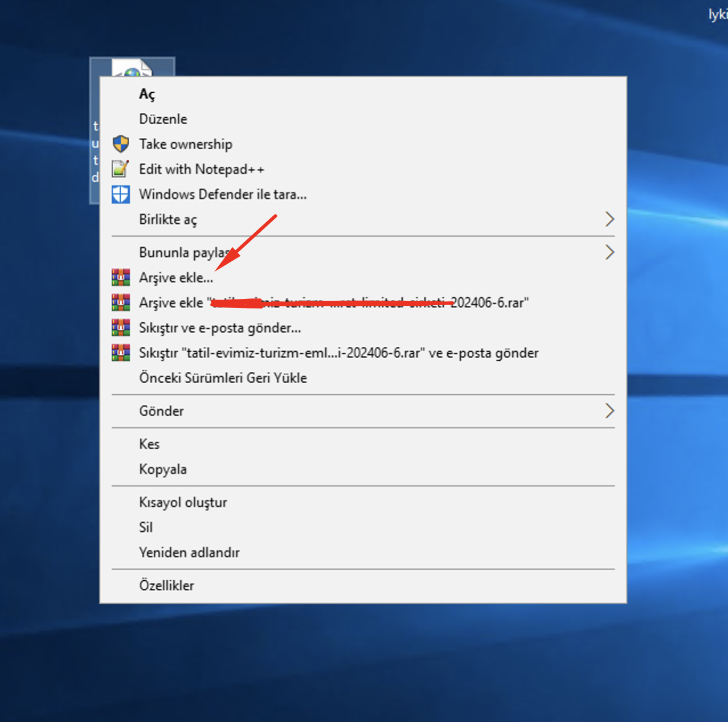Choose "Edit with Notepad++" option
This screenshot has width=728, height=722.
[202, 169]
